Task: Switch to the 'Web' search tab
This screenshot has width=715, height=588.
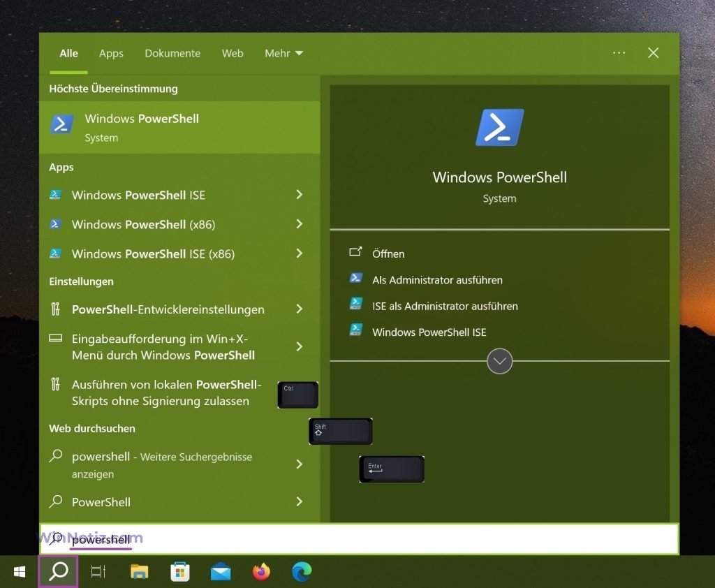Action: point(233,53)
